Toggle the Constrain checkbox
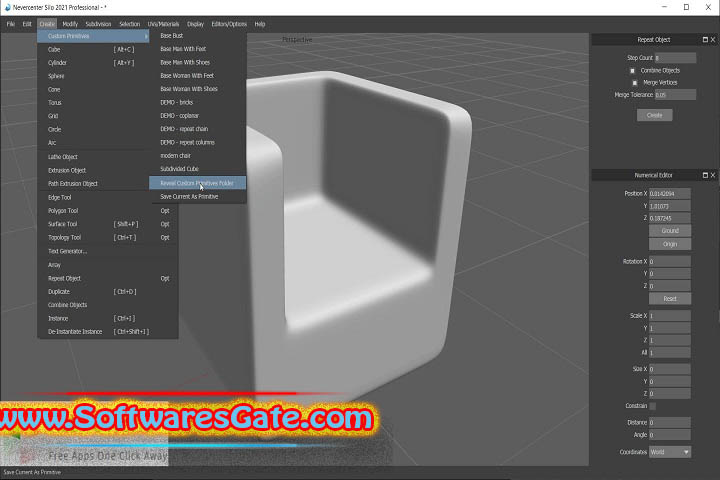 [x=652, y=406]
